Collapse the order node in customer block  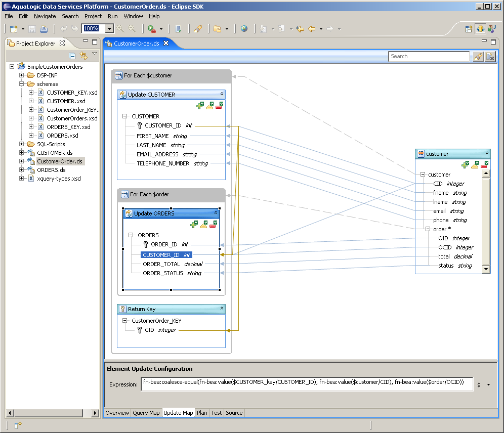tap(428, 229)
